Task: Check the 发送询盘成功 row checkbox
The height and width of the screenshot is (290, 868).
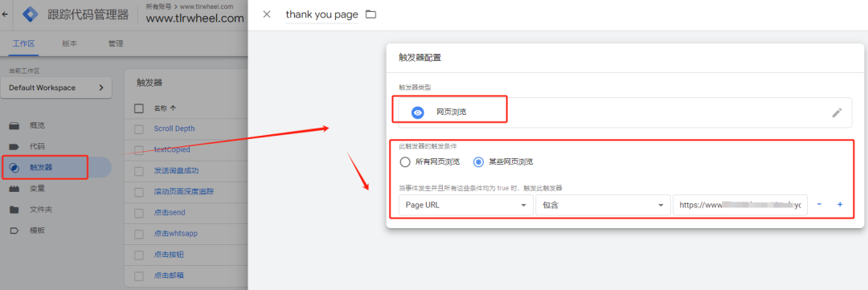Action: 139,171
